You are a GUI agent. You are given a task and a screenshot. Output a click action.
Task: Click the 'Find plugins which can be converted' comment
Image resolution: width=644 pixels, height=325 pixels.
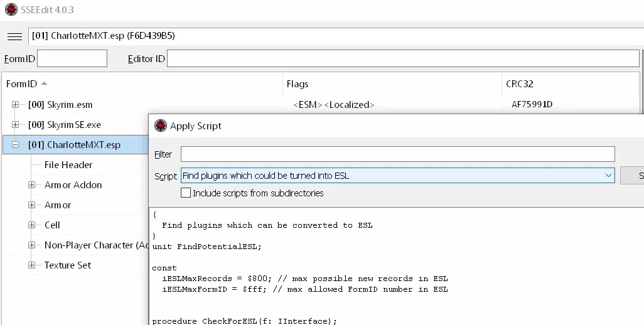267,225
